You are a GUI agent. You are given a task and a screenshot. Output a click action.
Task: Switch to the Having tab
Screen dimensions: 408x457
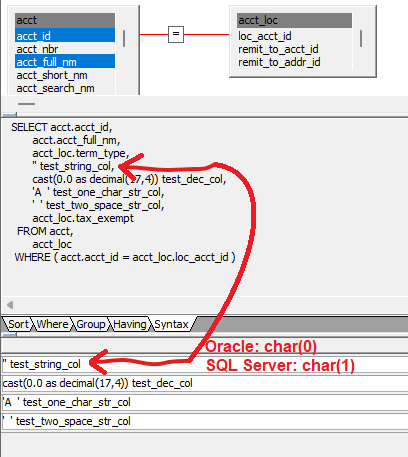click(x=129, y=324)
